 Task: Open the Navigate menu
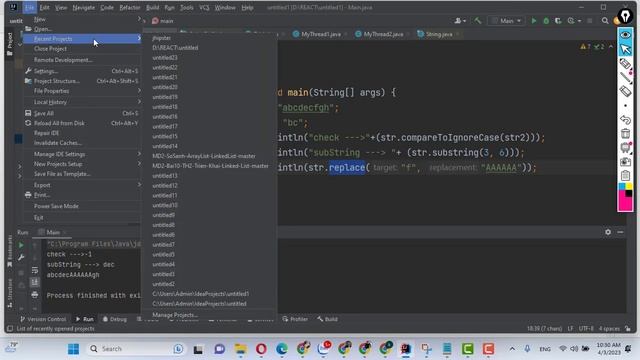tap(83, 7)
